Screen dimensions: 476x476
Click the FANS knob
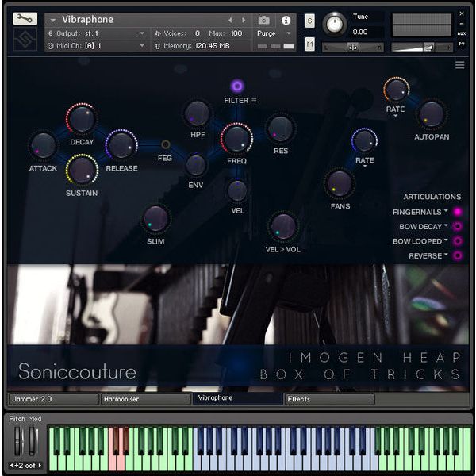click(340, 183)
